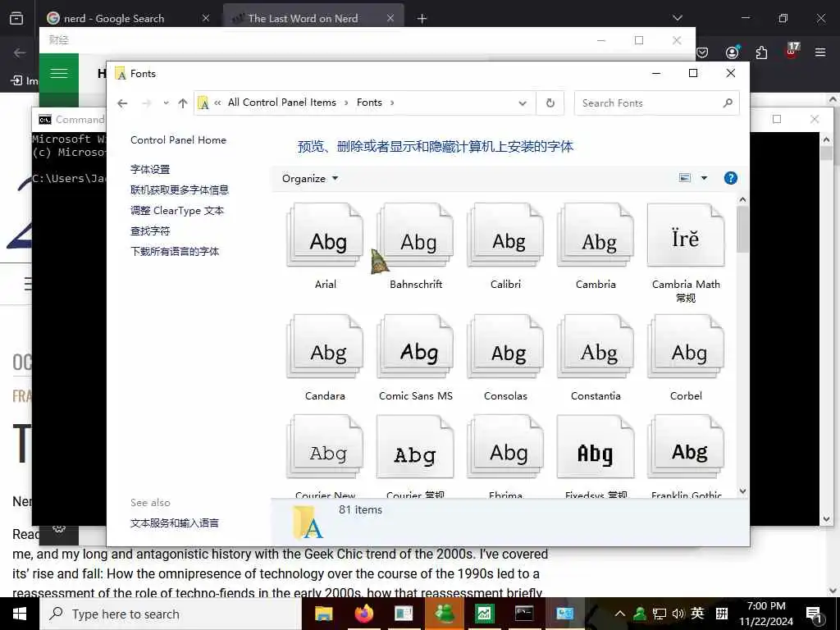The height and width of the screenshot is (630, 840).
Task: Open the Candara font family
Action: tap(325, 358)
